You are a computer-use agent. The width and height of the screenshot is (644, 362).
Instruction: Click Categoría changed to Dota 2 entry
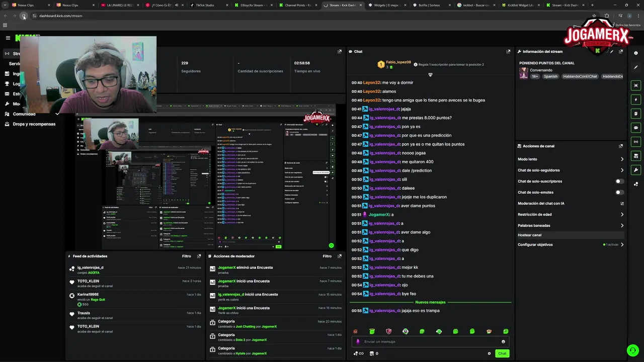click(x=276, y=337)
